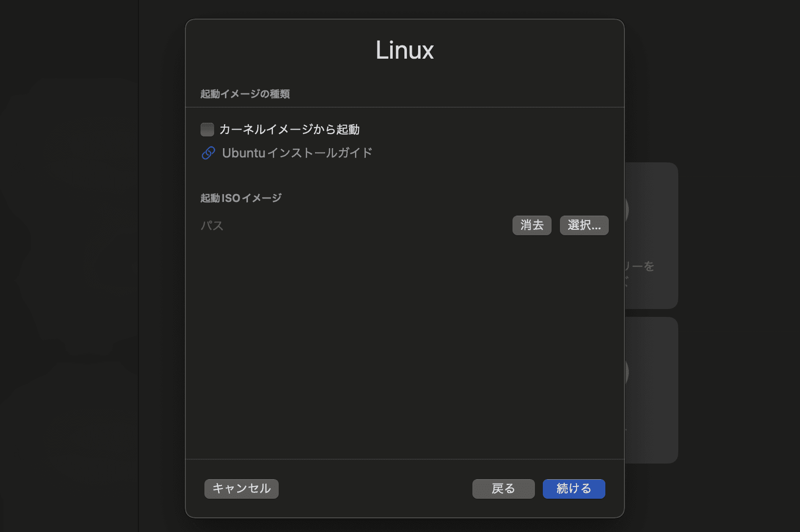Go back with the 戻る button
The image size is (800, 532).
click(x=503, y=488)
